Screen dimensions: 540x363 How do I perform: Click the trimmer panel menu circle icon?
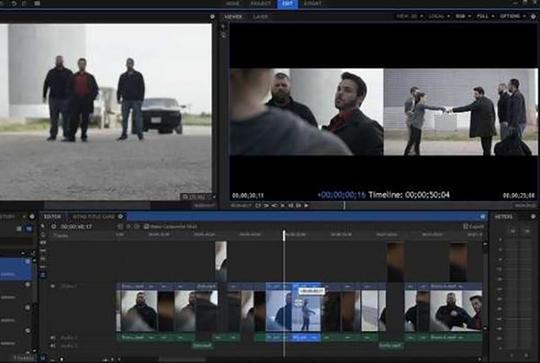[x=212, y=16]
